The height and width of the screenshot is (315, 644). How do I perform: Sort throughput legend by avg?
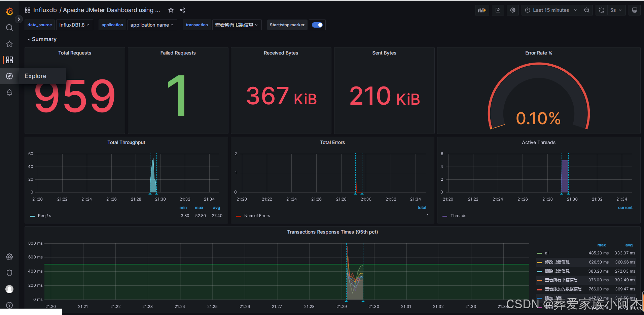[x=216, y=208]
